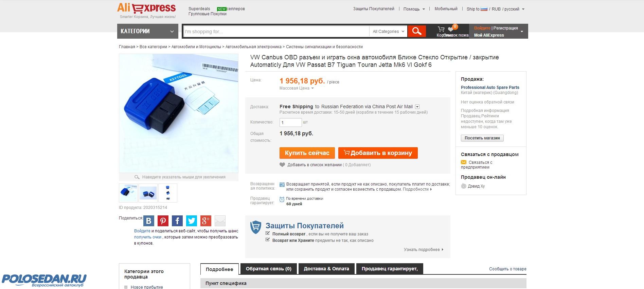This screenshot has width=644, height=289.
Task: Click the Посетить магазин button
Action: [x=482, y=138]
